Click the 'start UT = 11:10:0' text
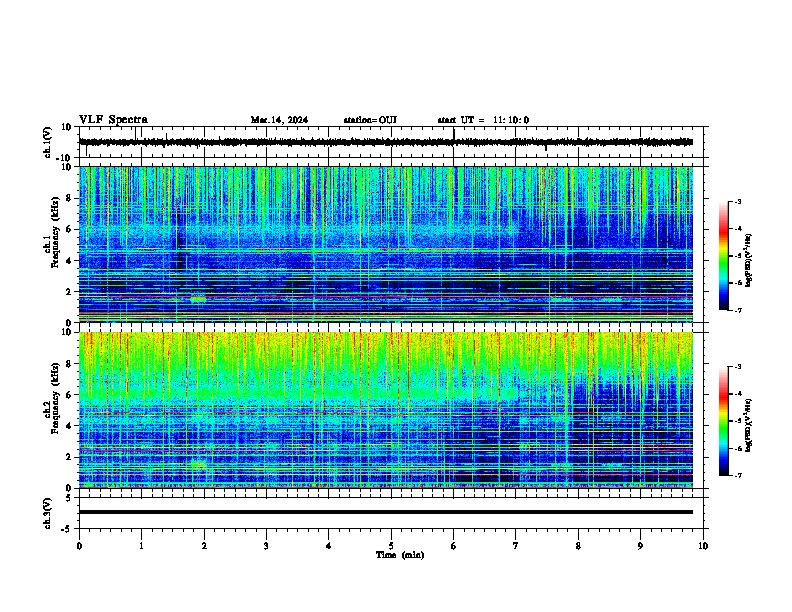 coord(483,120)
